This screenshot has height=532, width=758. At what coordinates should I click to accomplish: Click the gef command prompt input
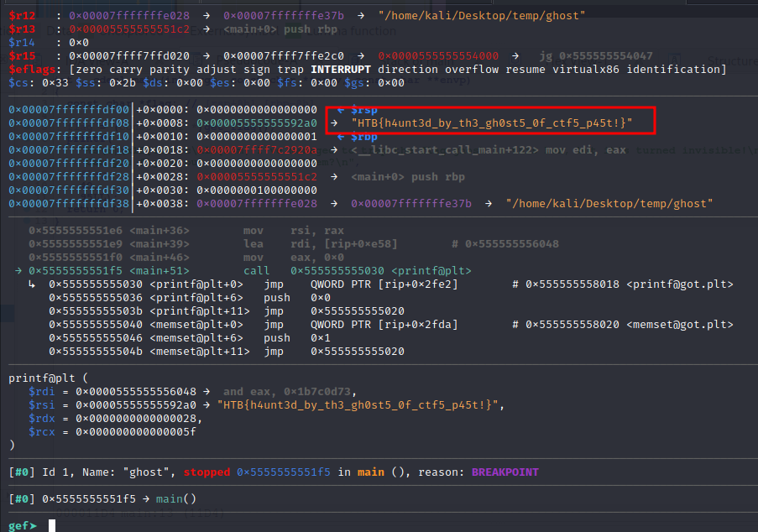(x=52, y=525)
